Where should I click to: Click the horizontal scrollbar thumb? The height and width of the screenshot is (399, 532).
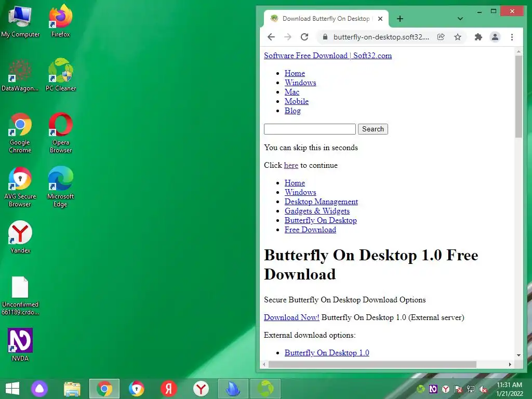(372, 364)
